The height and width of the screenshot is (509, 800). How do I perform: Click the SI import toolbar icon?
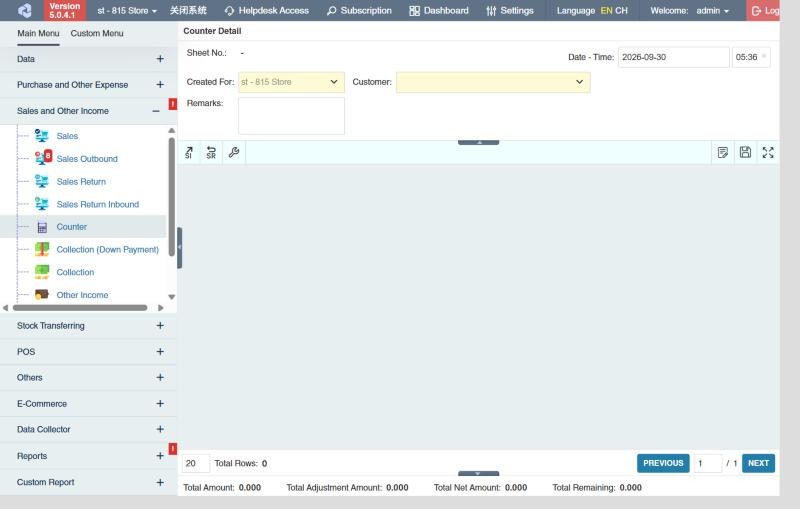[x=189, y=152]
